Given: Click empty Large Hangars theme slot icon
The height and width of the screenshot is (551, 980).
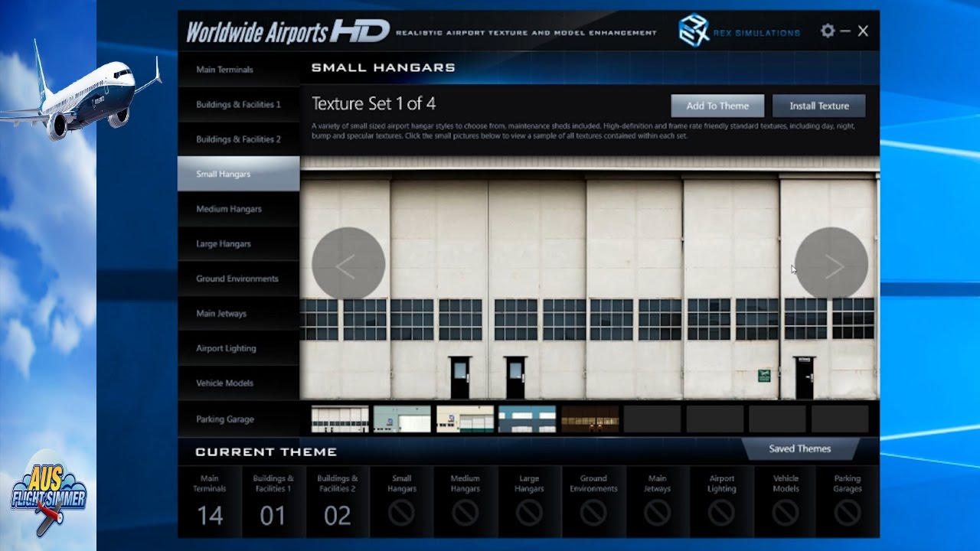Looking at the screenshot, I should coord(529,514).
